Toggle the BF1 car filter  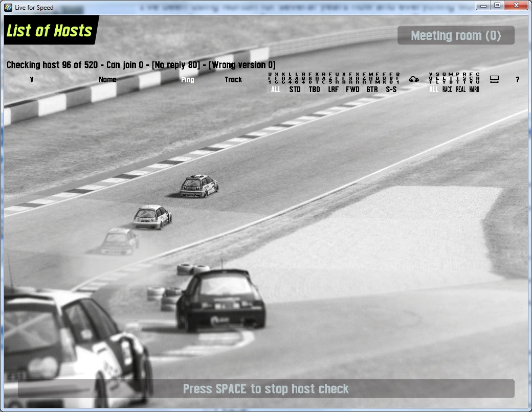(397, 78)
